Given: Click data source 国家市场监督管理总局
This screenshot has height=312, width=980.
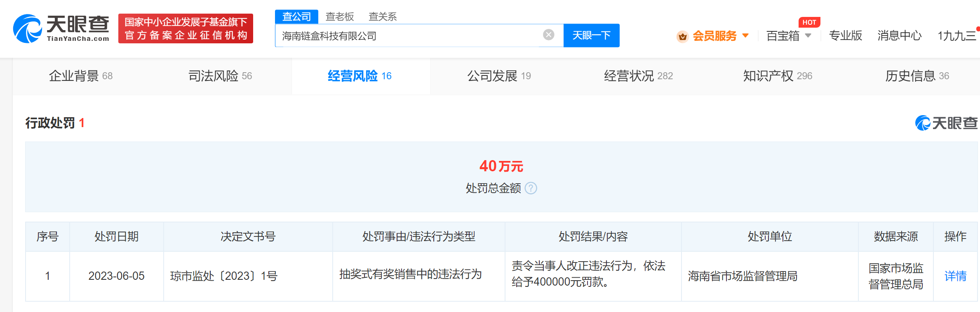Looking at the screenshot, I should click(895, 276).
